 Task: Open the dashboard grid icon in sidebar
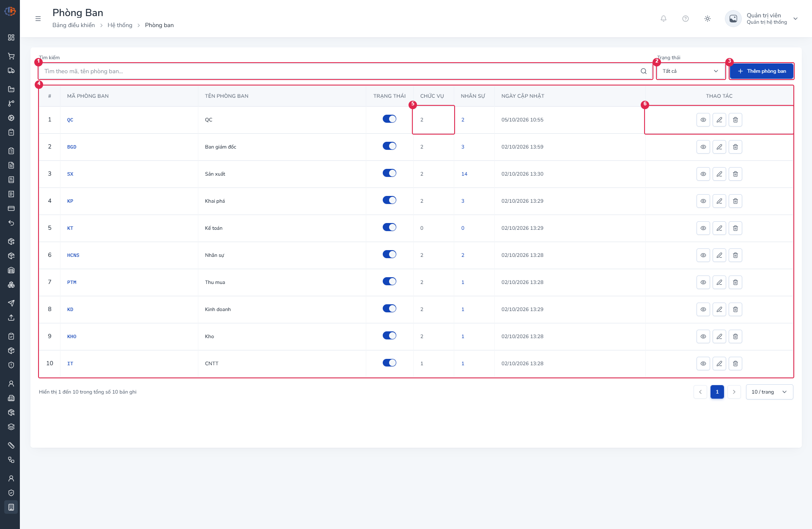coord(11,38)
